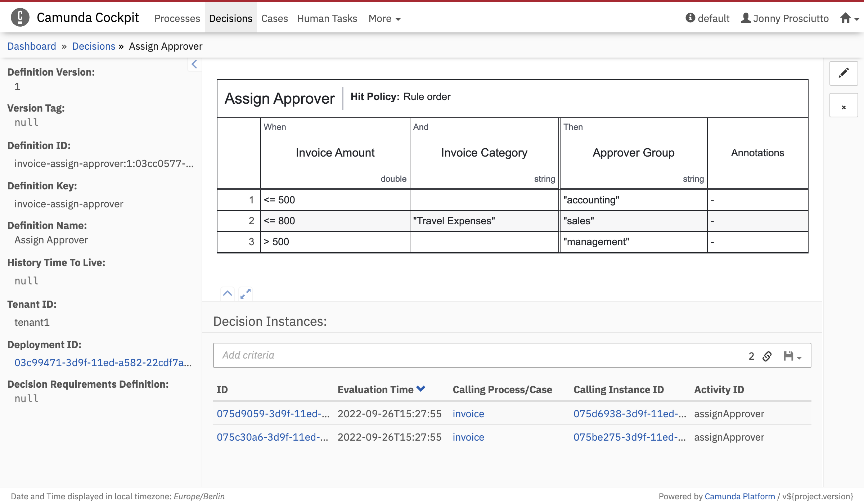Click the Calling Process/Case column header

coord(502,390)
